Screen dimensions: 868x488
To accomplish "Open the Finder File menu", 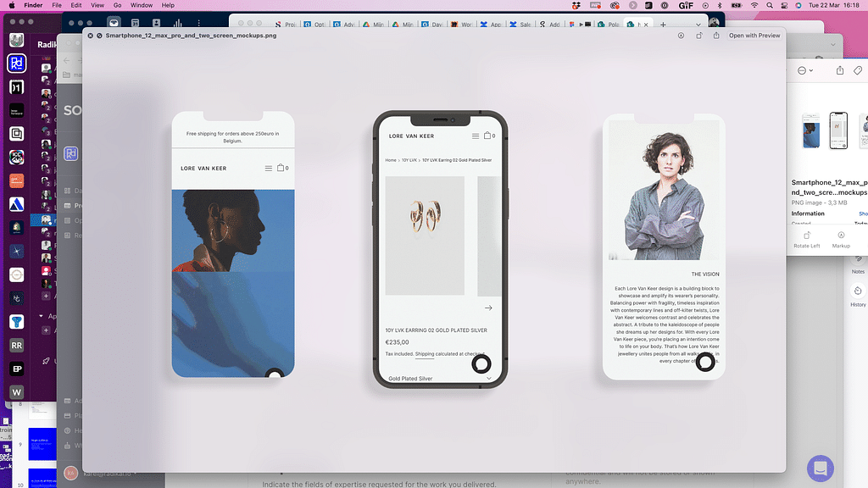I will [x=57, y=5].
